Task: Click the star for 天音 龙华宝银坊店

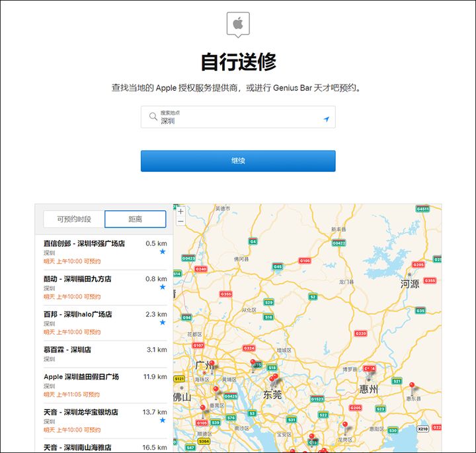Action: click(x=163, y=420)
